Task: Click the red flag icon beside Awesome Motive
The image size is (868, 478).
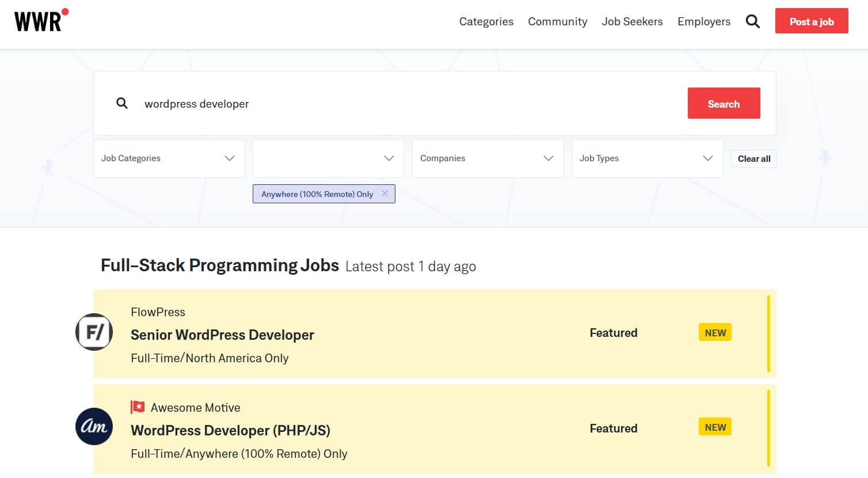Action: [x=138, y=407]
